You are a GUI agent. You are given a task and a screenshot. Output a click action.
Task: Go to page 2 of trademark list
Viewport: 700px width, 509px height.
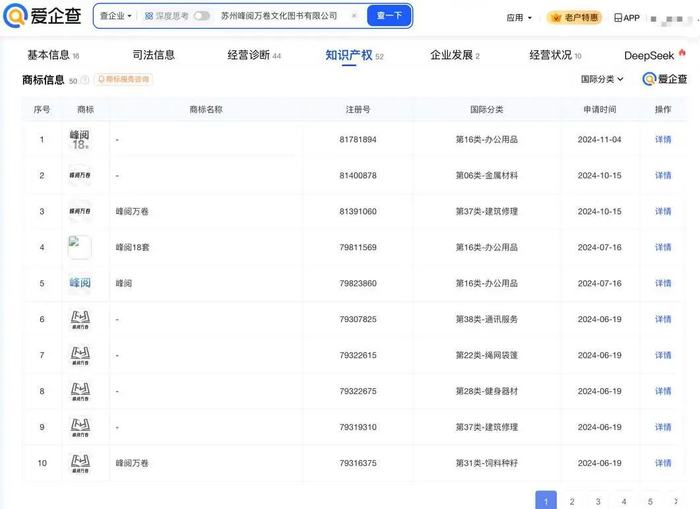572,501
